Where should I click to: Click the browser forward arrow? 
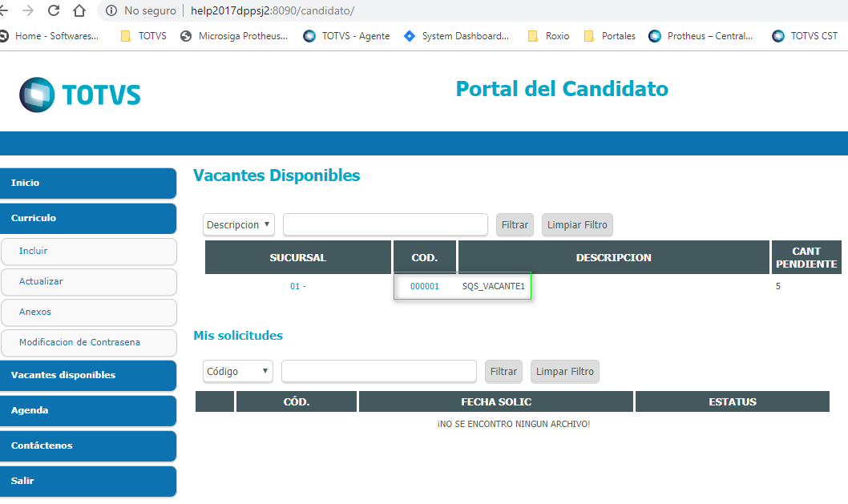click(28, 10)
